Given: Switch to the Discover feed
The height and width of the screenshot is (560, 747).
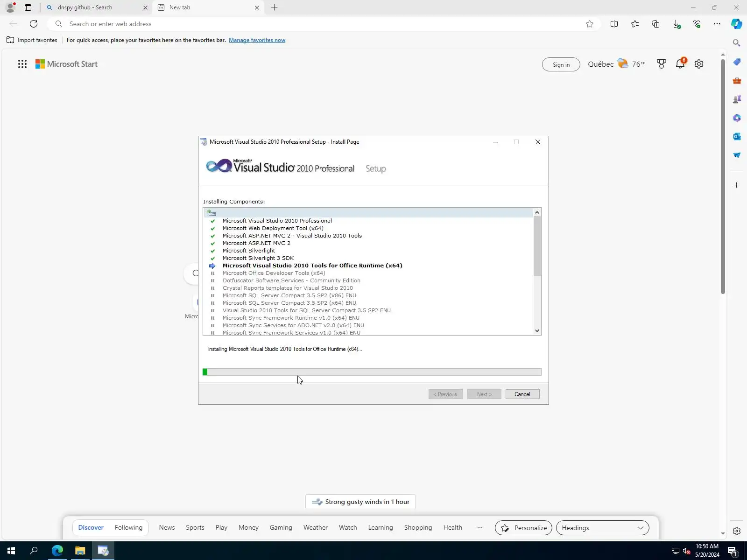Looking at the screenshot, I should tap(91, 528).
